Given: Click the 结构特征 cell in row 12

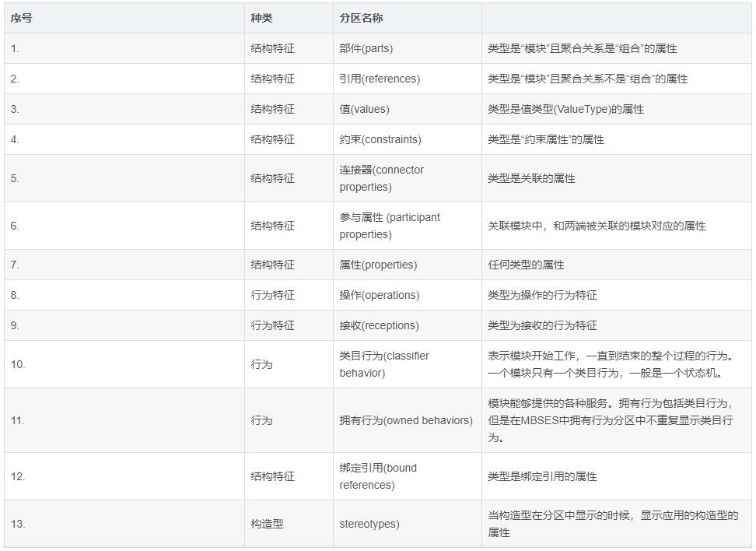Looking at the screenshot, I should (289, 476).
